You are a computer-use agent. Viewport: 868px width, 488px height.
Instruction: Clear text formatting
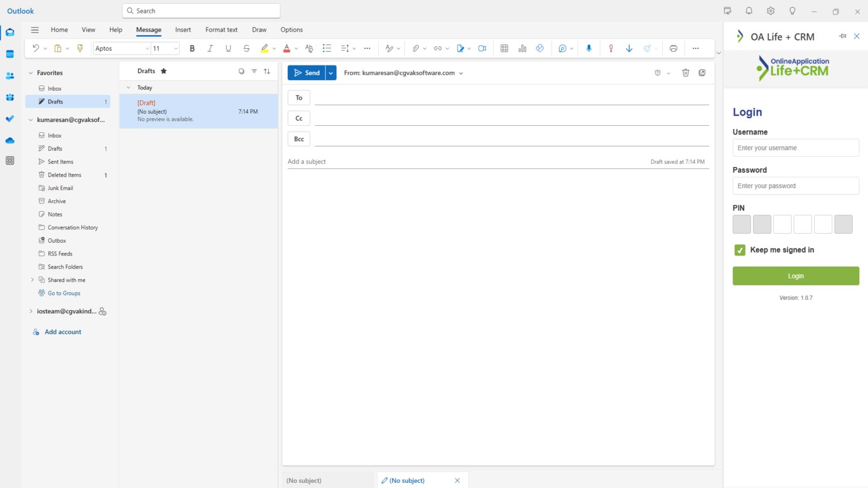click(309, 48)
